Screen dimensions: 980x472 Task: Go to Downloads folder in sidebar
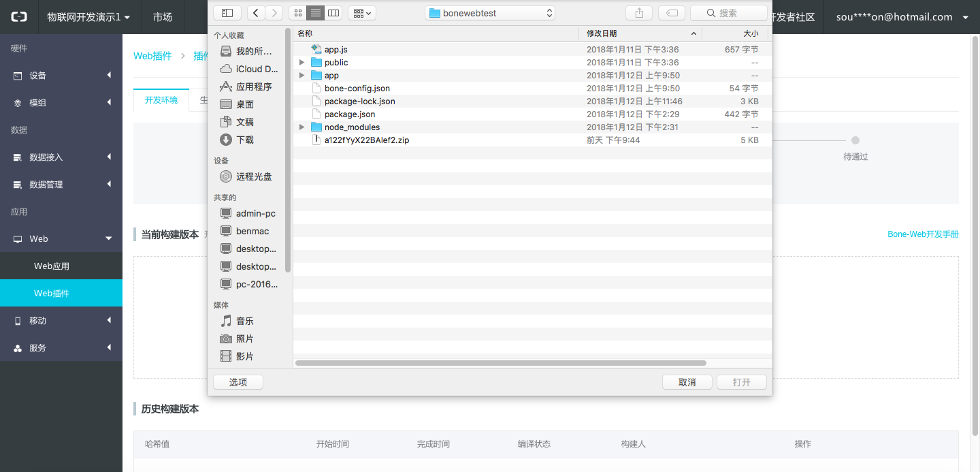pos(245,140)
